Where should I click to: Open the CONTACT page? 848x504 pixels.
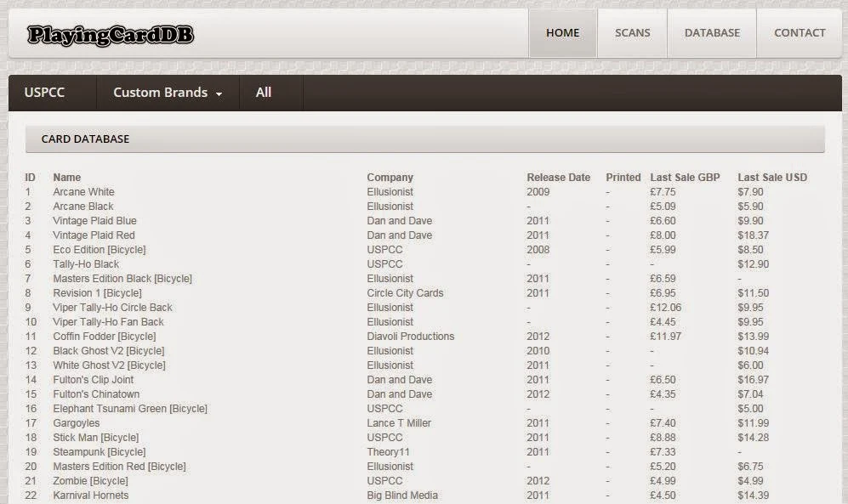click(x=800, y=33)
